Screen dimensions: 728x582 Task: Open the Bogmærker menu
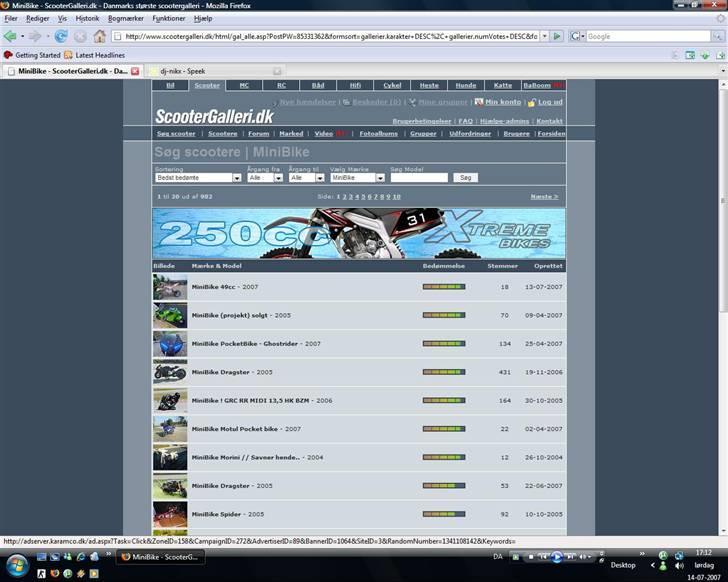126,19
